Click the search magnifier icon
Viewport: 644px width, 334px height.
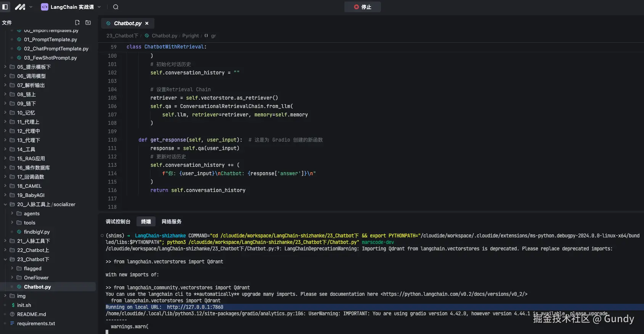point(116,7)
